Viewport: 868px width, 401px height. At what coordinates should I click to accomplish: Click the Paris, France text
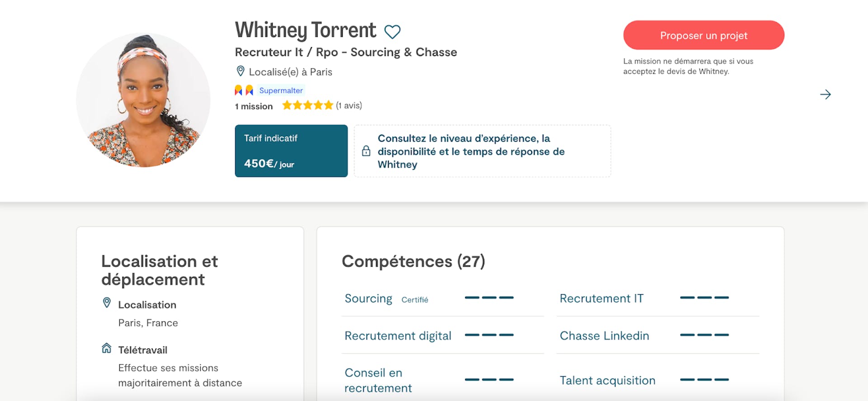[x=148, y=323]
